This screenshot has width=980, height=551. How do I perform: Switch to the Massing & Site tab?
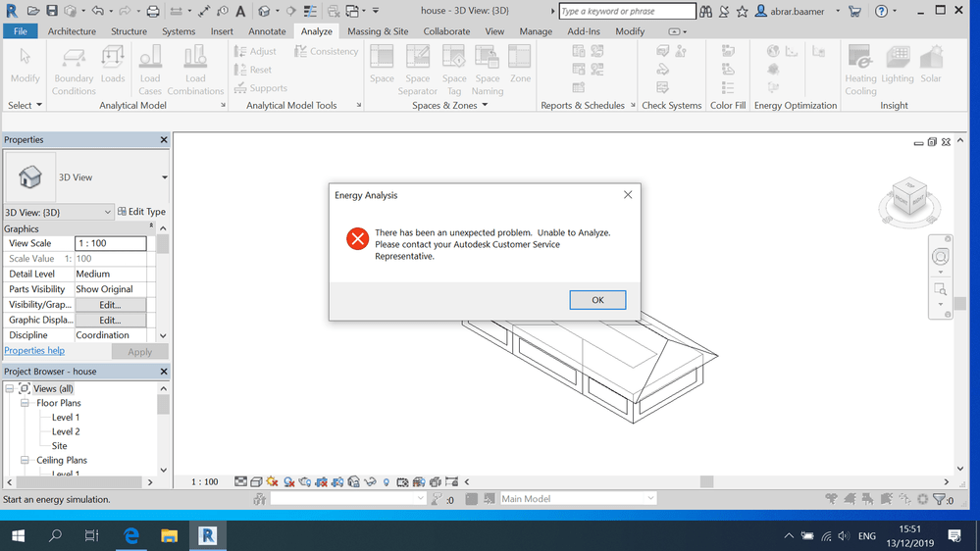[x=378, y=31]
